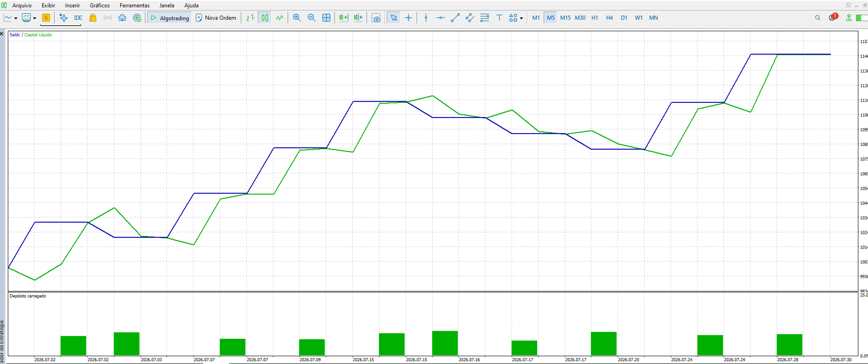This screenshot has height=364, width=868.
Task: Click the 2026.07.09 date label
Action: pos(310,360)
